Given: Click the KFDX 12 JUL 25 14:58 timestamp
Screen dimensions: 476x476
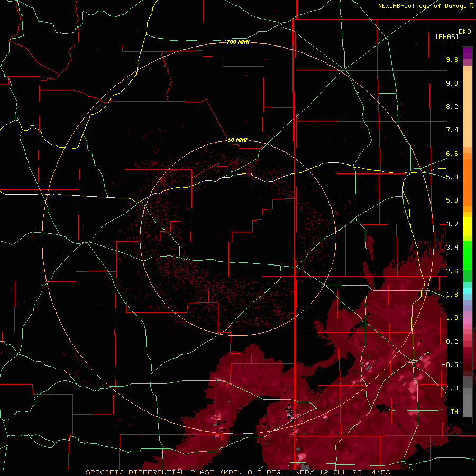Looking at the screenshot, I should point(342,472).
